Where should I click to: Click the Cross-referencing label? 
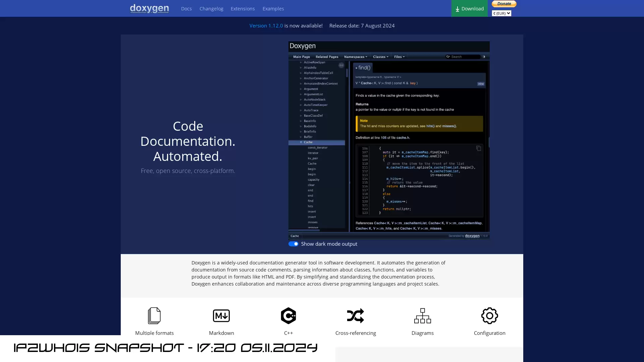[x=356, y=333]
